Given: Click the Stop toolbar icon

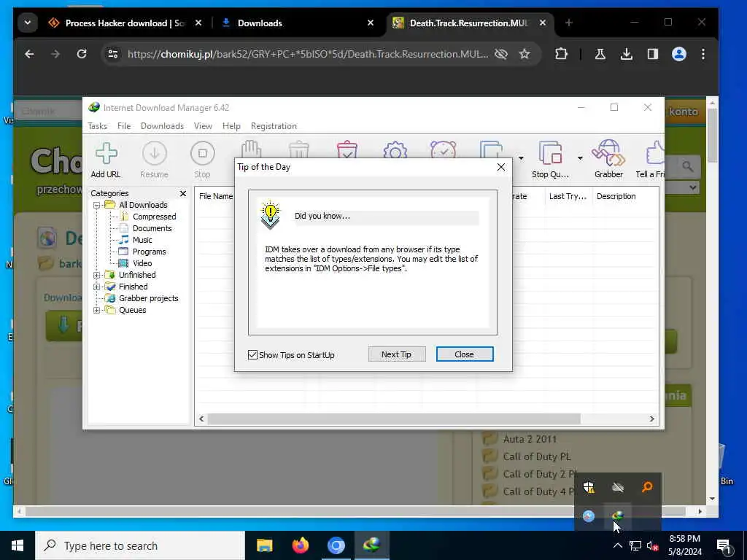Looking at the screenshot, I should point(203,160).
